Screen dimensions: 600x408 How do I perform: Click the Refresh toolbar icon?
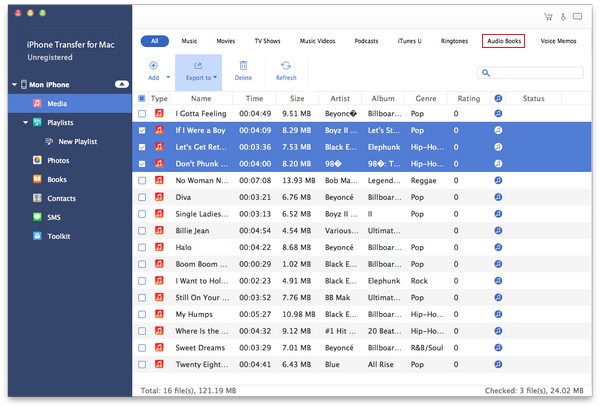click(286, 65)
